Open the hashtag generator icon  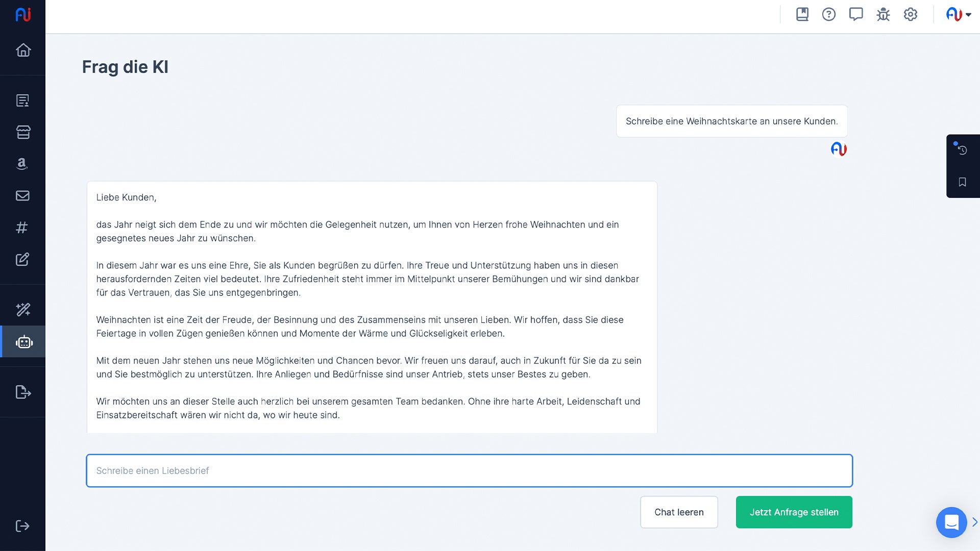coord(23,228)
